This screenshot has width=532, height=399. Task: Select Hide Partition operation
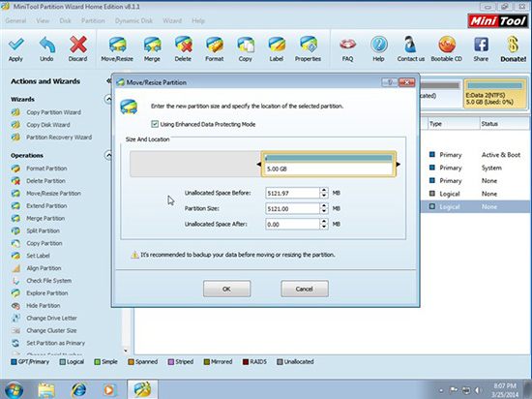[x=44, y=306]
